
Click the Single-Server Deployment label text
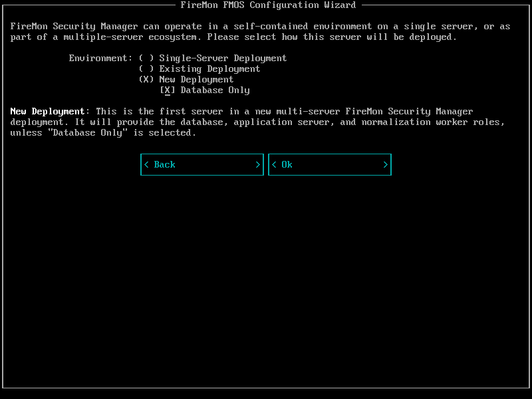(x=223, y=59)
